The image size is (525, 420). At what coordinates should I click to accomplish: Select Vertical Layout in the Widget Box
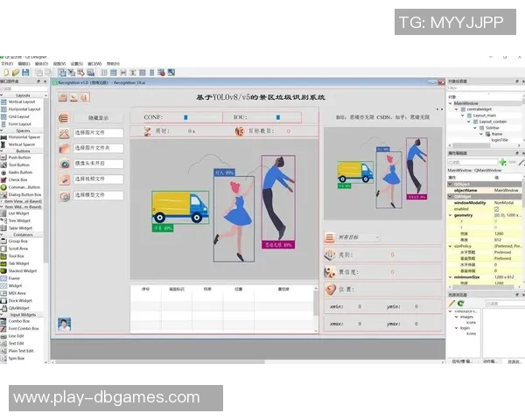pos(21,101)
